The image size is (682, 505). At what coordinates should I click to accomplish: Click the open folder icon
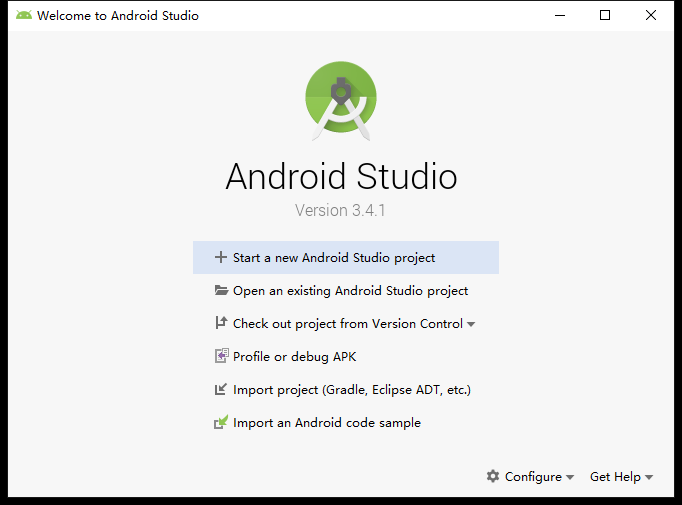[221, 290]
